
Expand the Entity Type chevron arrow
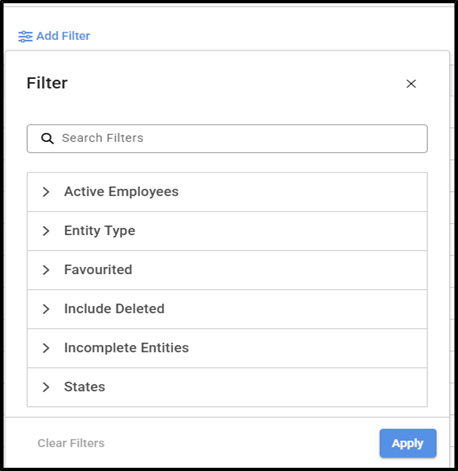coord(46,231)
